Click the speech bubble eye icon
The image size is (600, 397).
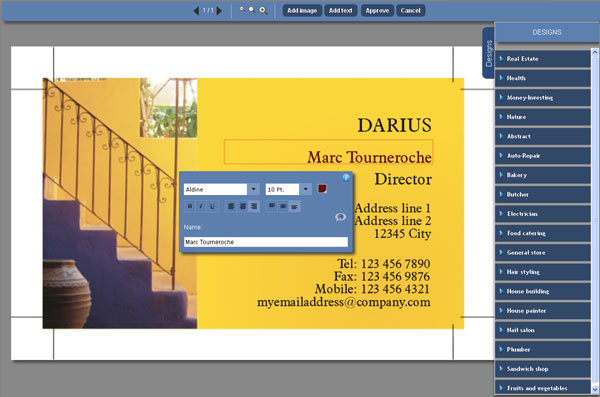tap(340, 217)
